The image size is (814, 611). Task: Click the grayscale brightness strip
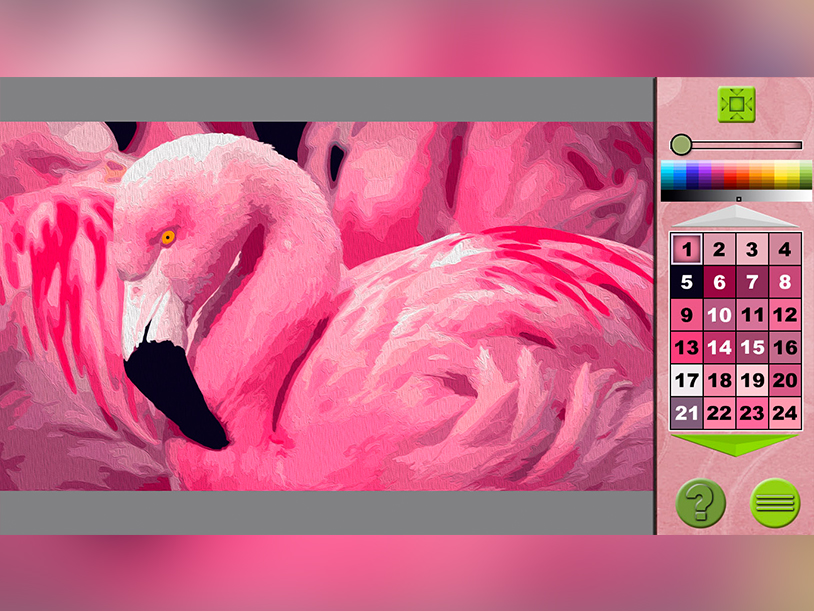coord(736,196)
